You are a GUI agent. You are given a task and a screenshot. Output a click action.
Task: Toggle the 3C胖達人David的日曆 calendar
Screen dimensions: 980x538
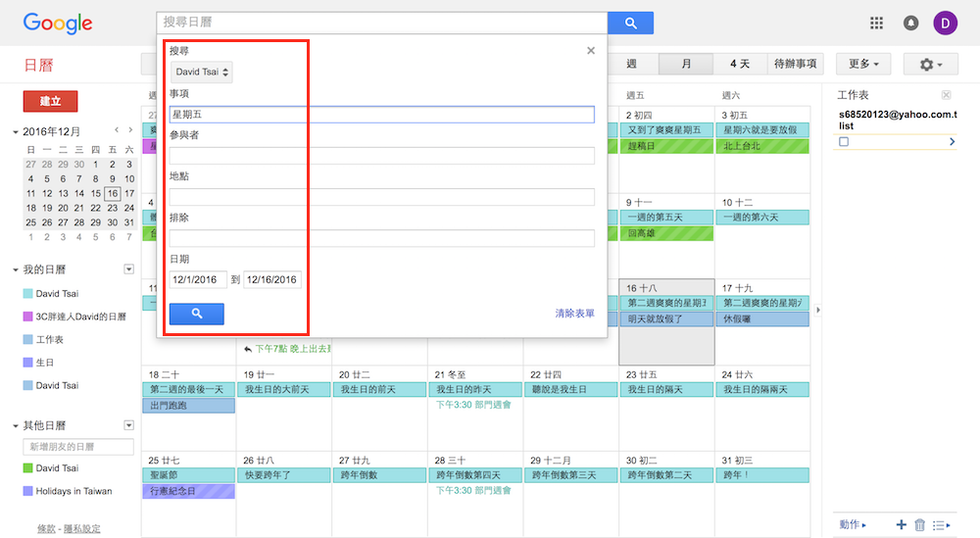point(28,317)
